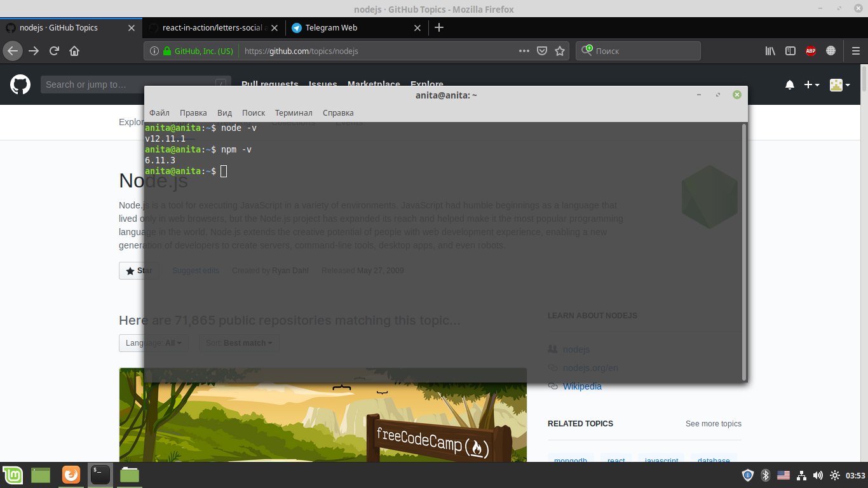Screen dimensions: 868x488
Task: Open the Firefox Library icon
Action: pos(770,51)
